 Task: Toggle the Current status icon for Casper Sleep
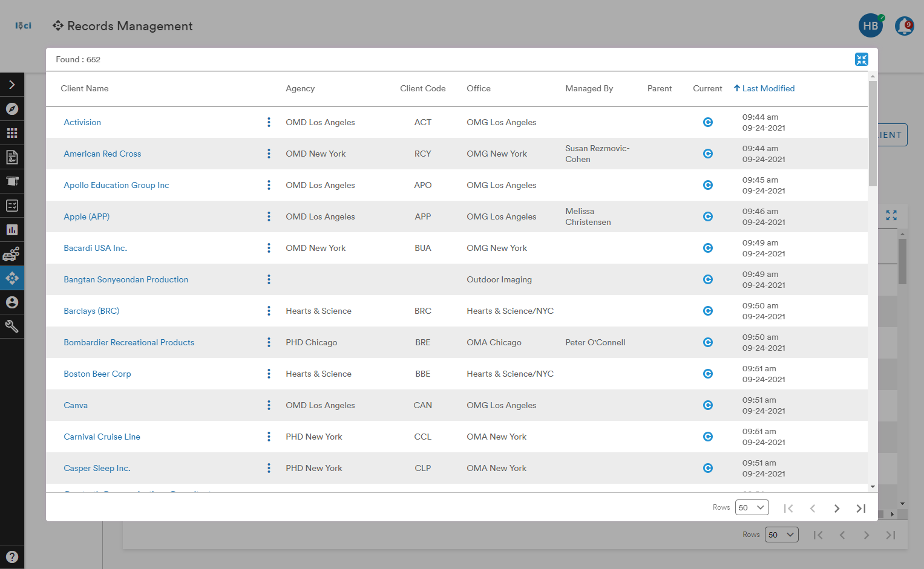click(x=708, y=468)
